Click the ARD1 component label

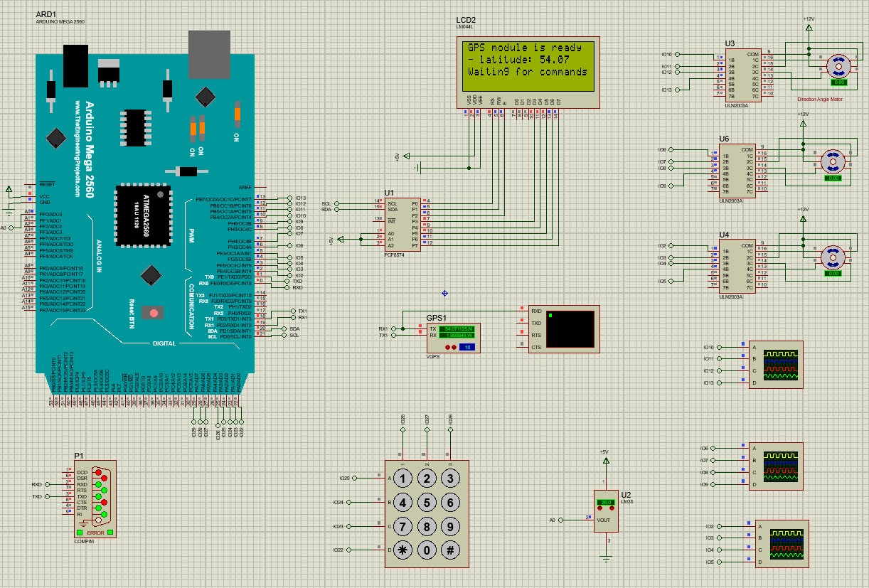pos(46,14)
